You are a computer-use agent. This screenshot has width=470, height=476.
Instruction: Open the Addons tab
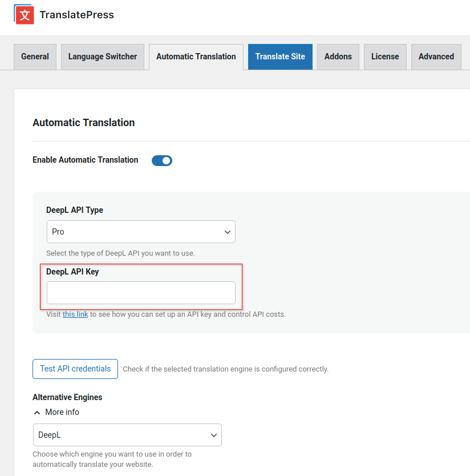click(338, 57)
